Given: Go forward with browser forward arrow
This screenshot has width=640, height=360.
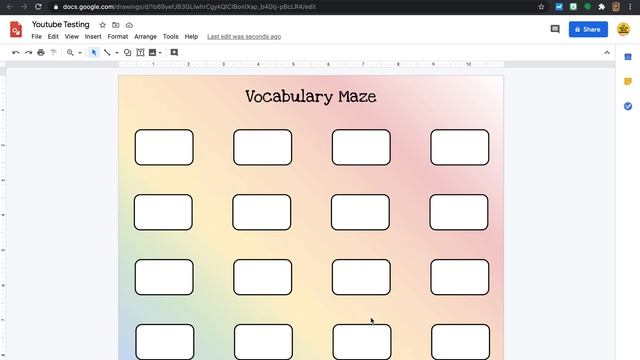Looking at the screenshot, I should [x=24, y=7].
